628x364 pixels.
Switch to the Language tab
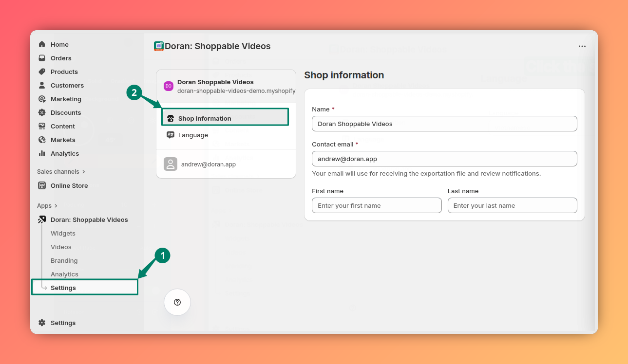tap(226, 135)
